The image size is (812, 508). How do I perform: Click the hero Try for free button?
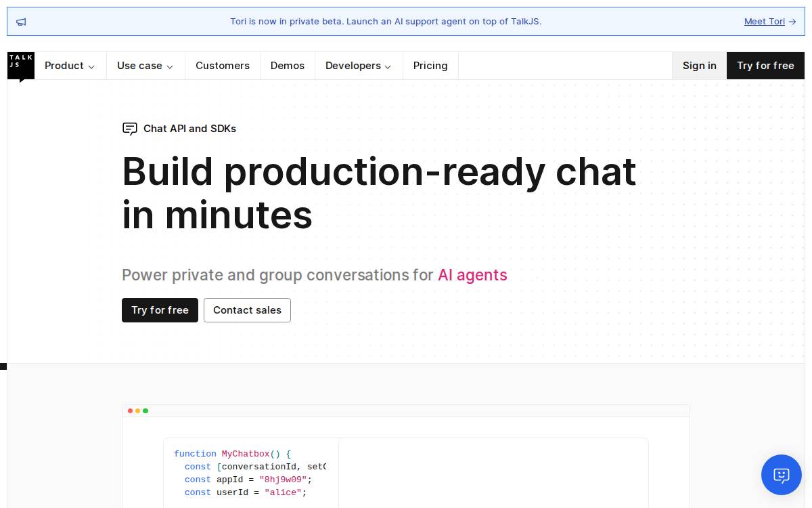(160, 310)
